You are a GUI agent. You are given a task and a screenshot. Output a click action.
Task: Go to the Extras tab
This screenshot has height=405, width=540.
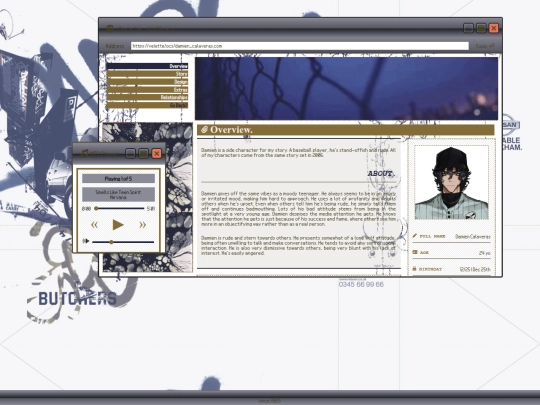pos(147,90)
